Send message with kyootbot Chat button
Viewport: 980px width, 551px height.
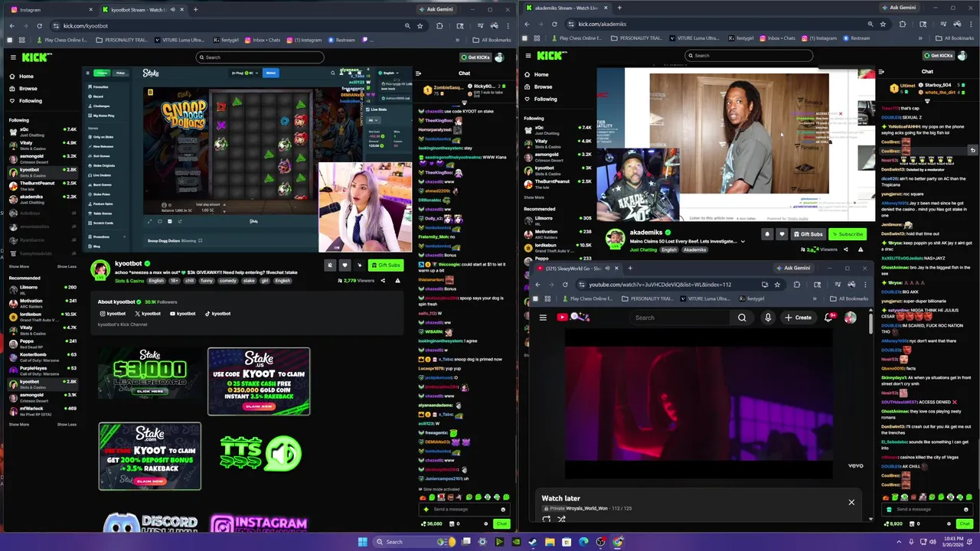[501, 524]
